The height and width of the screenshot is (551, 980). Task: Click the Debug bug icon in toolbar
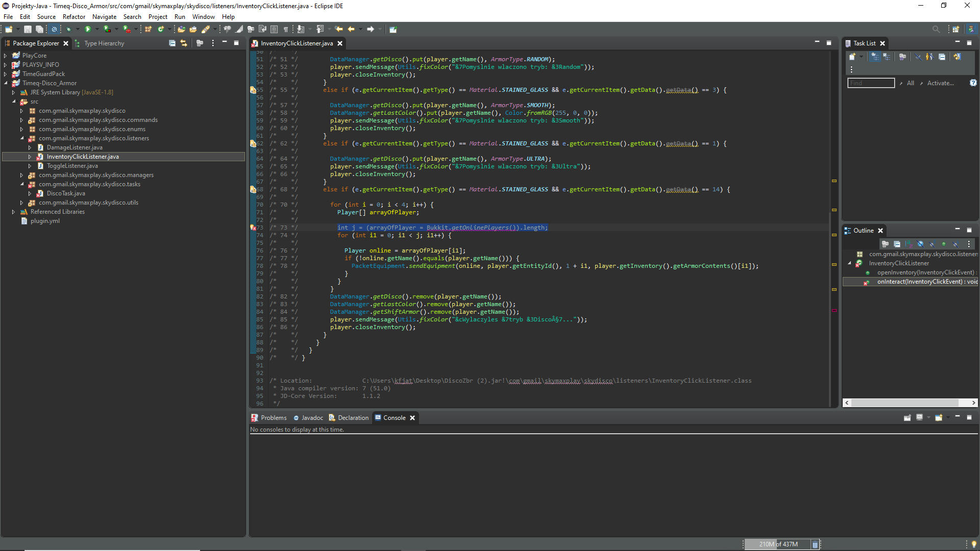click(x=68, y=30)
